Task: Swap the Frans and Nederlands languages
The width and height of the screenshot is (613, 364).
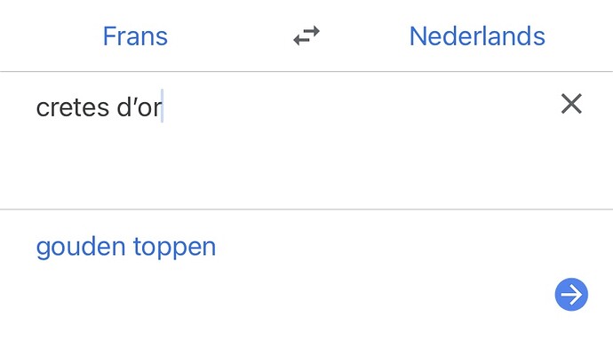Action: pyautogui.click(x=306, y=36)
